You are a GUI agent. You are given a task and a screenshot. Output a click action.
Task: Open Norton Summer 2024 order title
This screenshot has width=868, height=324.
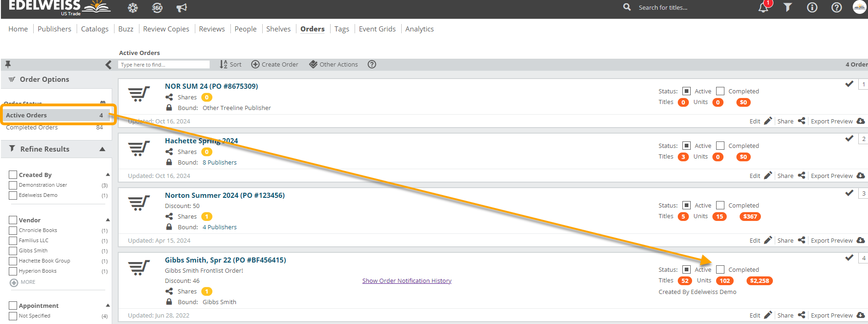[225, 195]
